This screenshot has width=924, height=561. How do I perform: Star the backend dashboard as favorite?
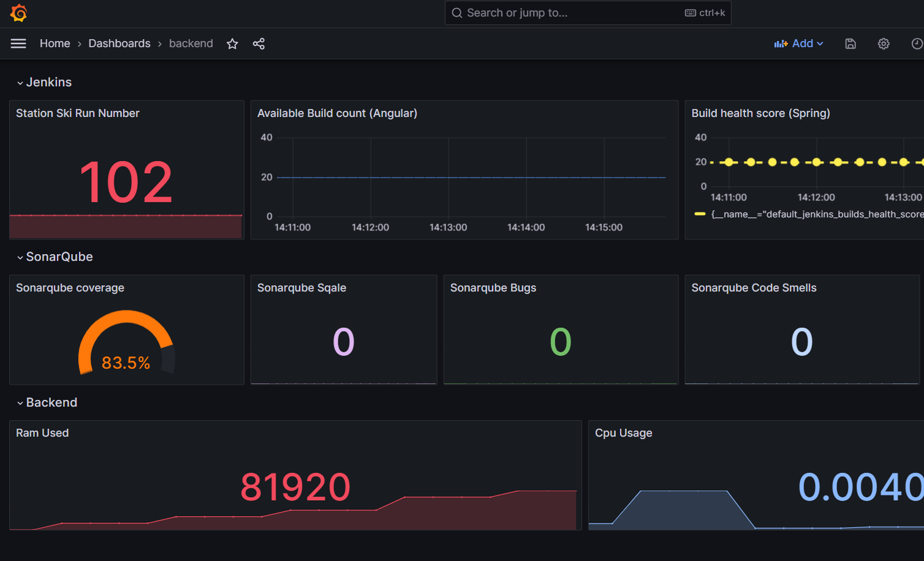point(232,43)
